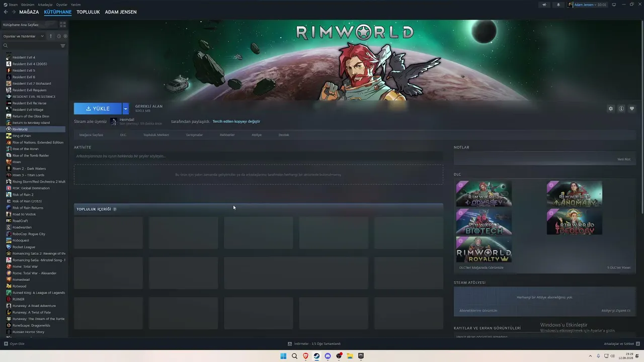Click the ready-to-play filter icon
The height and width of the screenshot is (362, 644).
click(65, 36)
